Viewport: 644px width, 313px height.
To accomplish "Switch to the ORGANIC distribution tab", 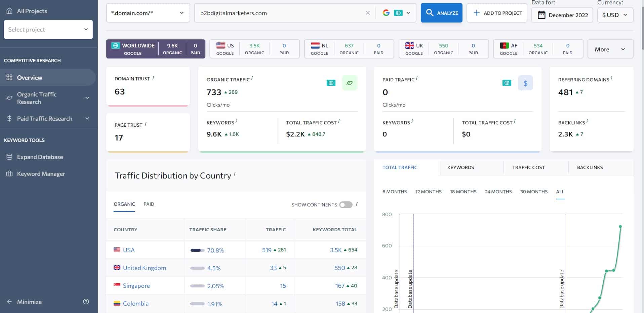I will pos(124,204).
